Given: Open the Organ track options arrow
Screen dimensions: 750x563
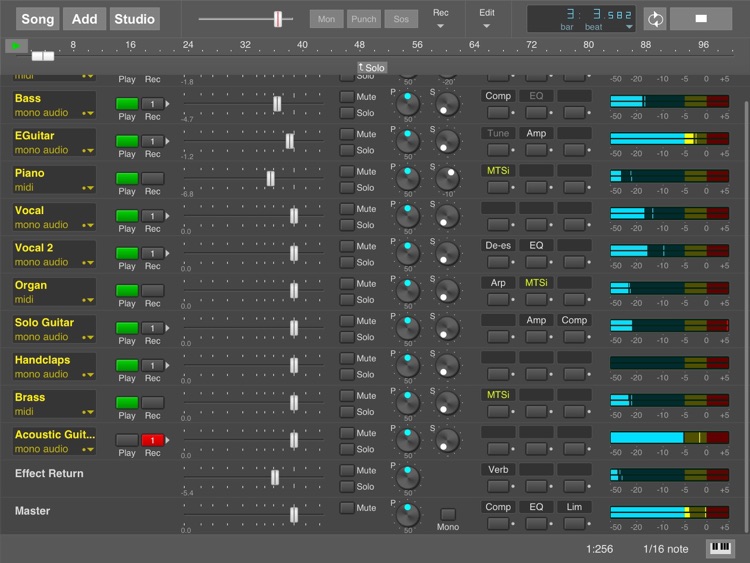Looking at the screenshot, I should point(88,300).
